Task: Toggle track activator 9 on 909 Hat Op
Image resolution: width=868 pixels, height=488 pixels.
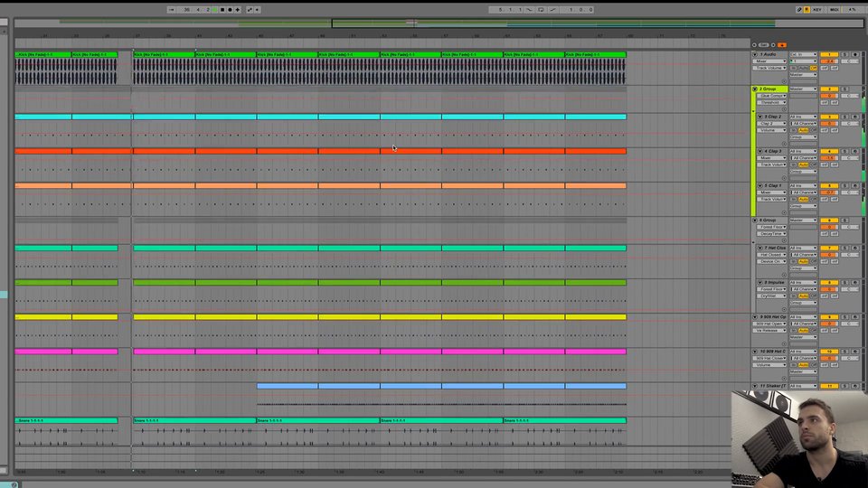Action: click(x=829, y=317)
